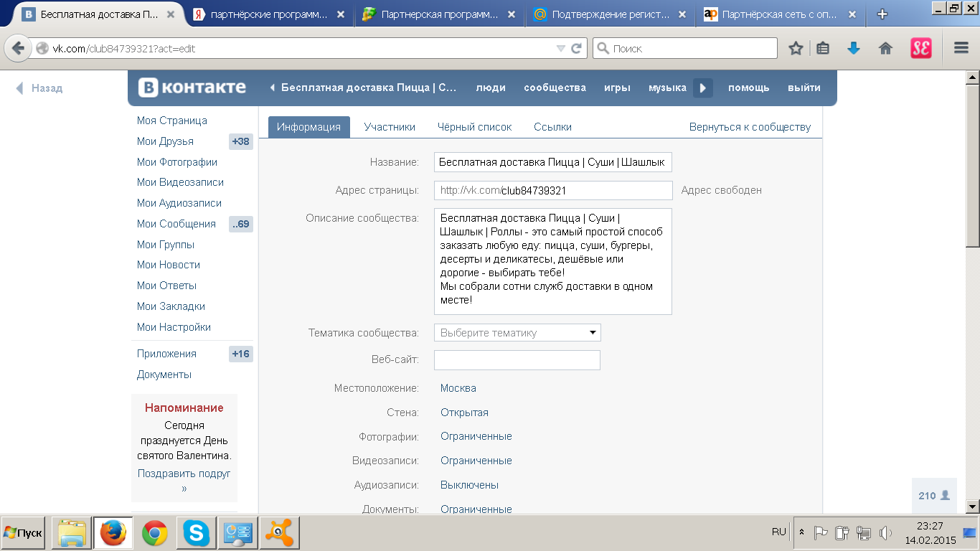Open the Чёрный список tab

click(x=474, y=127)
